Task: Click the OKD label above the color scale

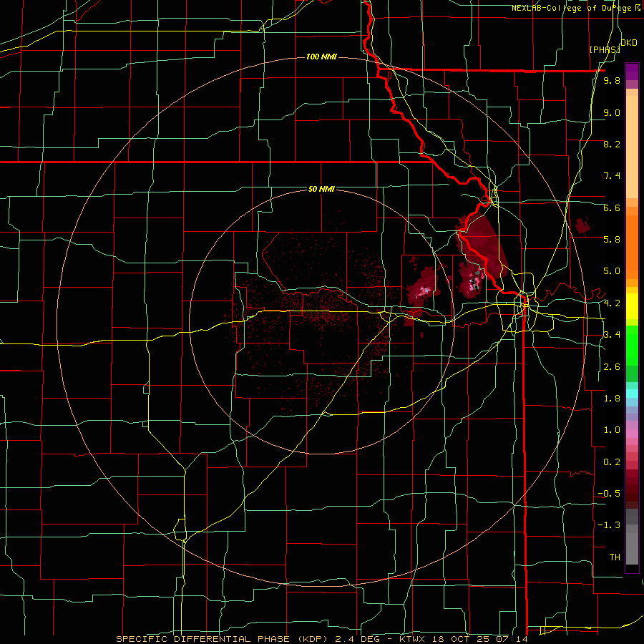Action: tap(628, 43)
